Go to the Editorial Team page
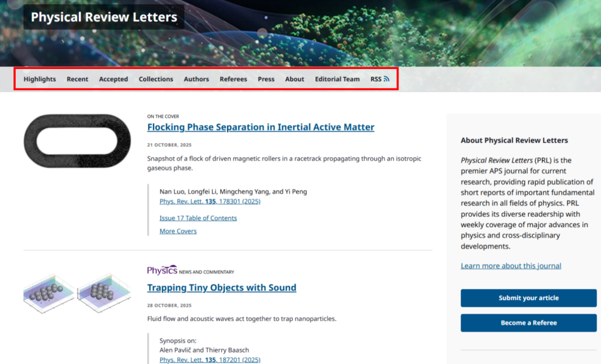601x364 pixels. pos(337,79)
